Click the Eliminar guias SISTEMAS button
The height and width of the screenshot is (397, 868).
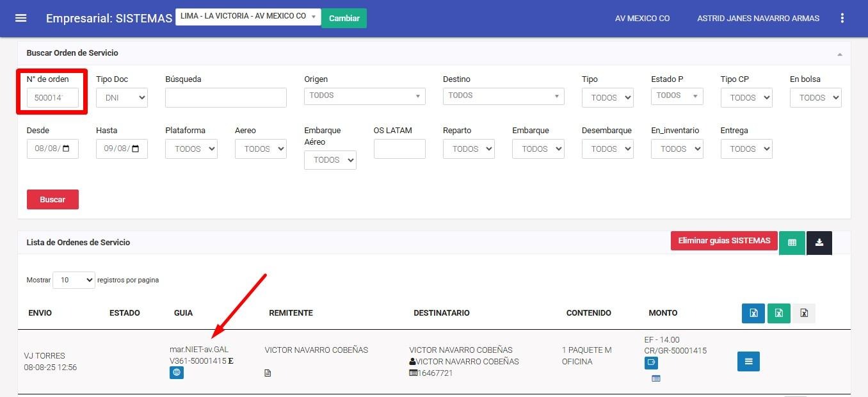tap(724, 241)
